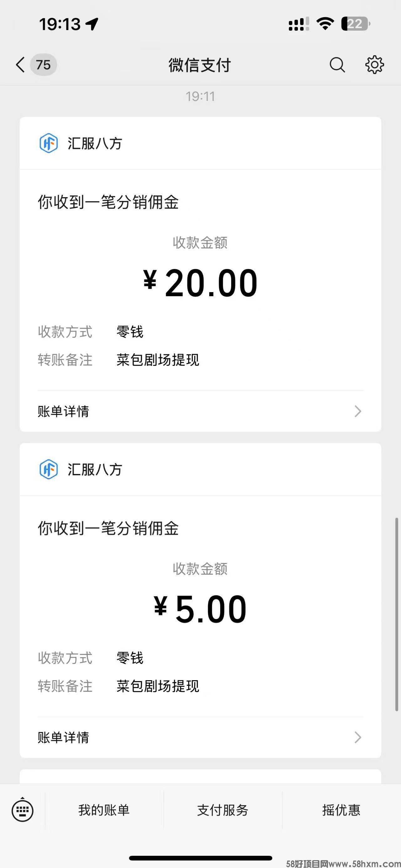
Task: Open 我的账单 menu
Action: [104, 810]
